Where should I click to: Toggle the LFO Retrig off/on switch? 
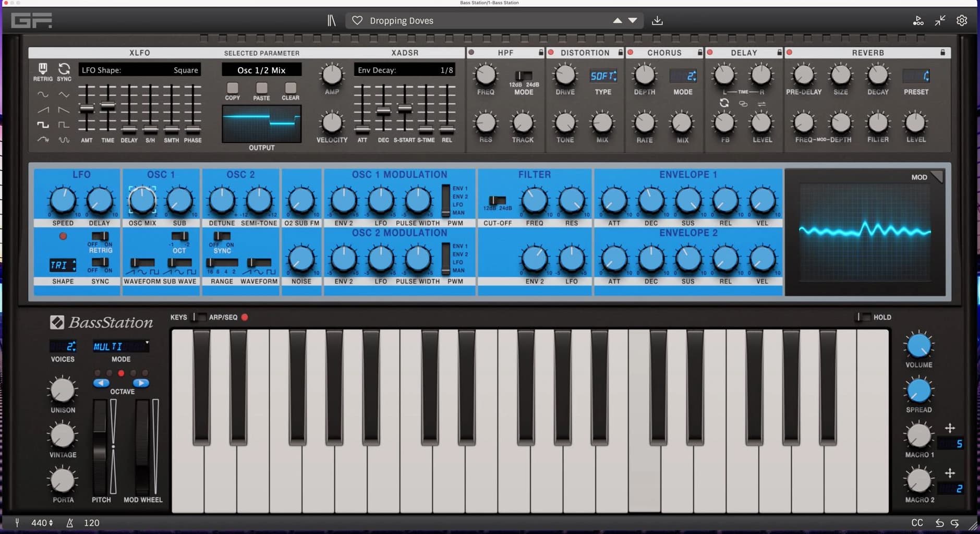tap(100, 236)
